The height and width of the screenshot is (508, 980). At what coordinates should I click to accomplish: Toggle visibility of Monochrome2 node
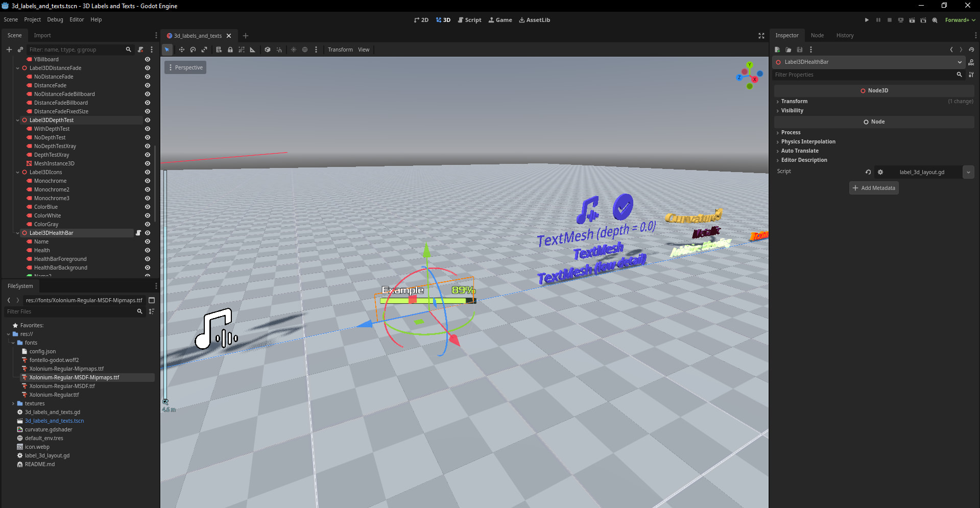coord(148,189)
